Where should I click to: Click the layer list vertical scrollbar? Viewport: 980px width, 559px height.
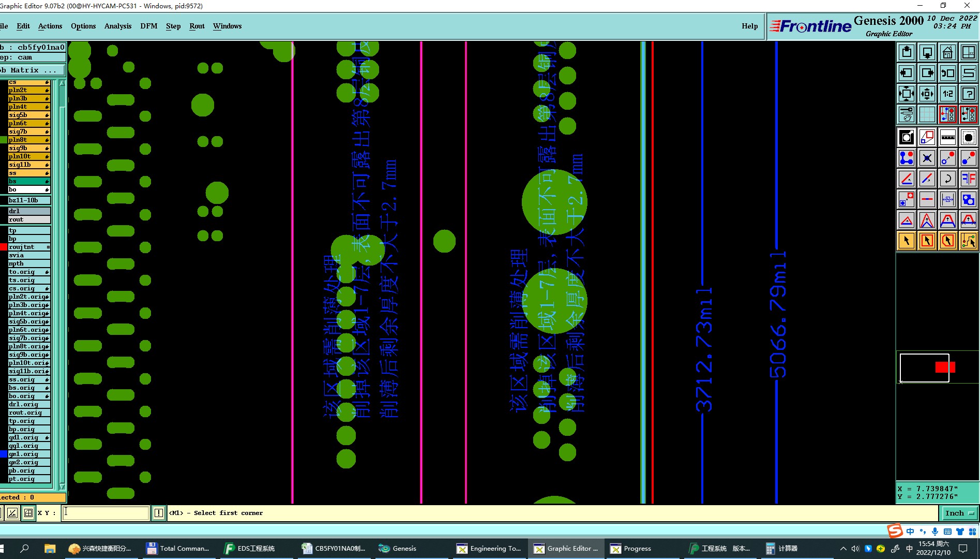click(x=62, y=285)
